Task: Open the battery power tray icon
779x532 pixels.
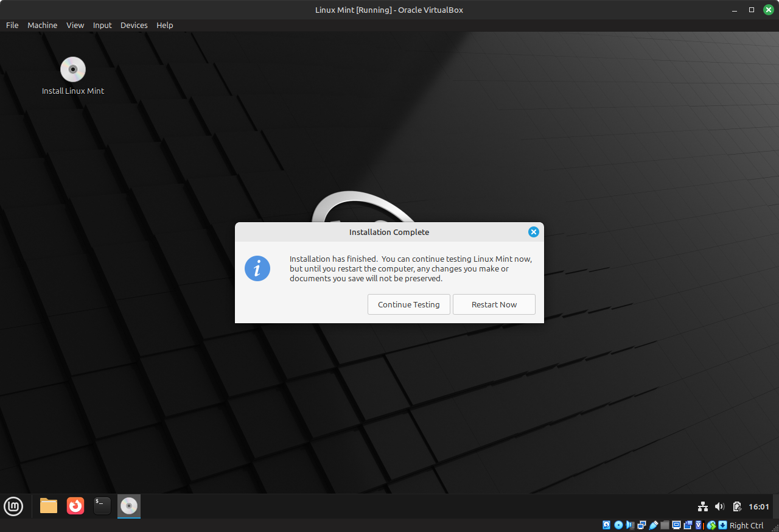Action: [737, 506]
